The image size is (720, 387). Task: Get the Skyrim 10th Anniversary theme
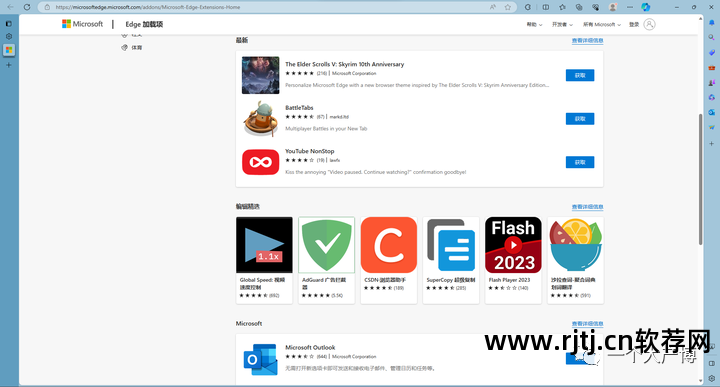tap(580, 75)
